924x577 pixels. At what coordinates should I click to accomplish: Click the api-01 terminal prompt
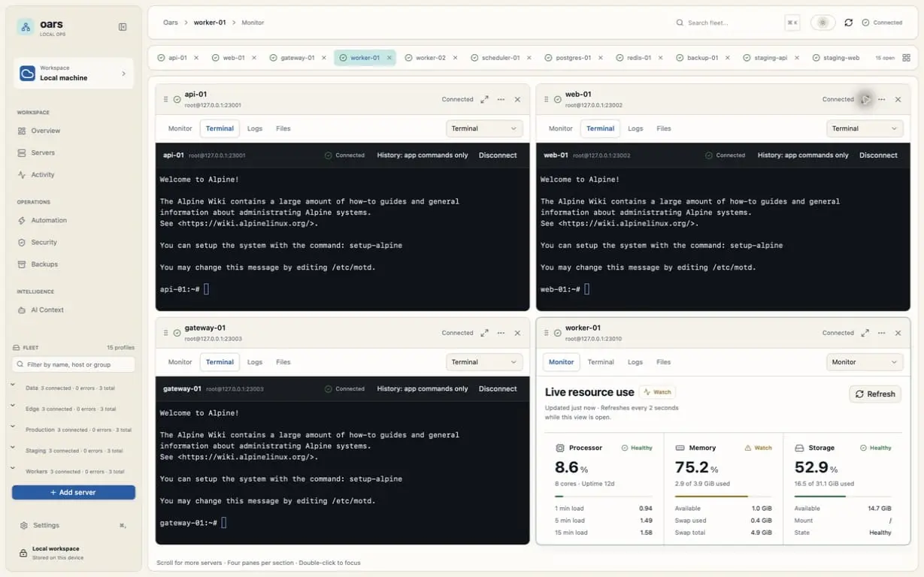184,288
